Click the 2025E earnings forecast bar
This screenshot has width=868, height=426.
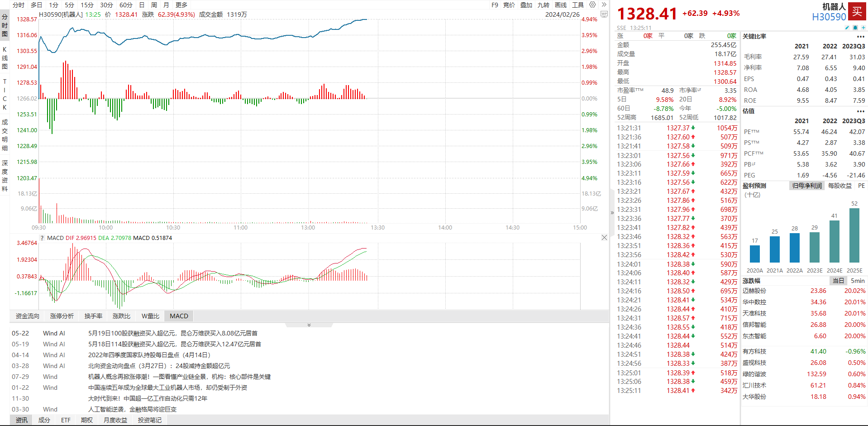(x=854, y=235)
